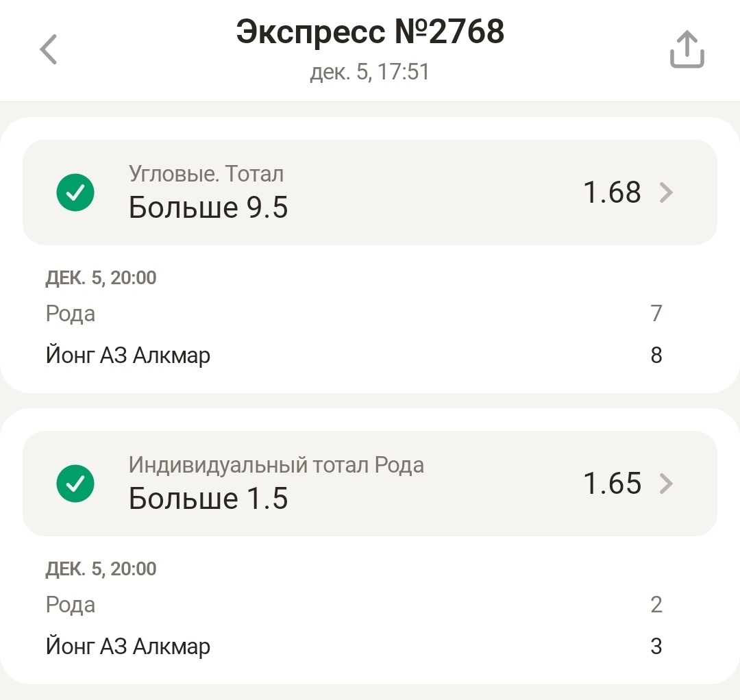
Task: Click "Йонг АЗ Алкмар" in corners match
Action: (x=128, y=355)
